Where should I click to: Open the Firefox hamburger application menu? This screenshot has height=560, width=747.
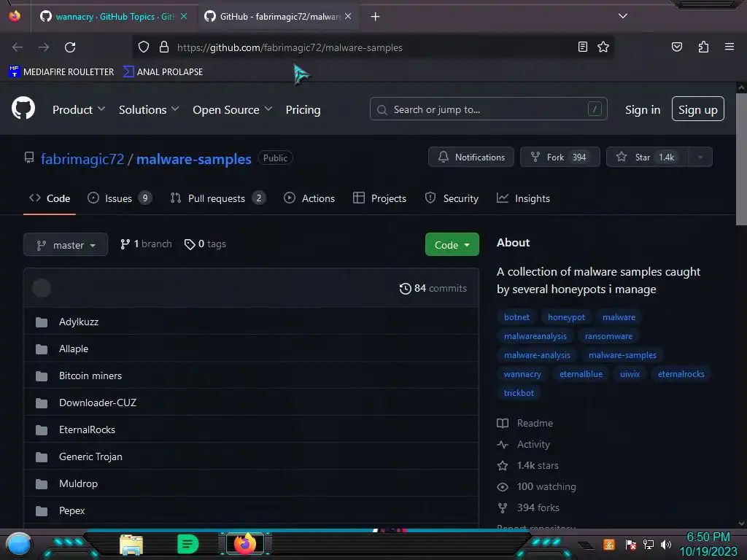pyautogui.click(x=729, y=47)
